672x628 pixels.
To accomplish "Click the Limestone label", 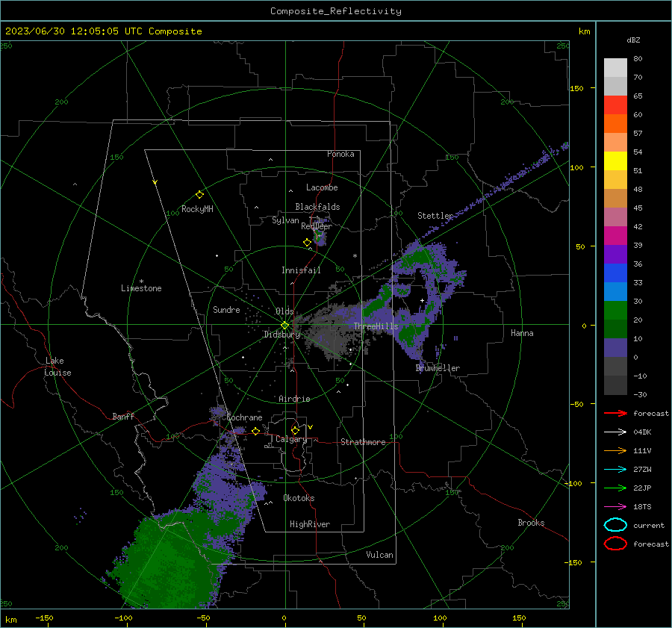I will 141,288.
